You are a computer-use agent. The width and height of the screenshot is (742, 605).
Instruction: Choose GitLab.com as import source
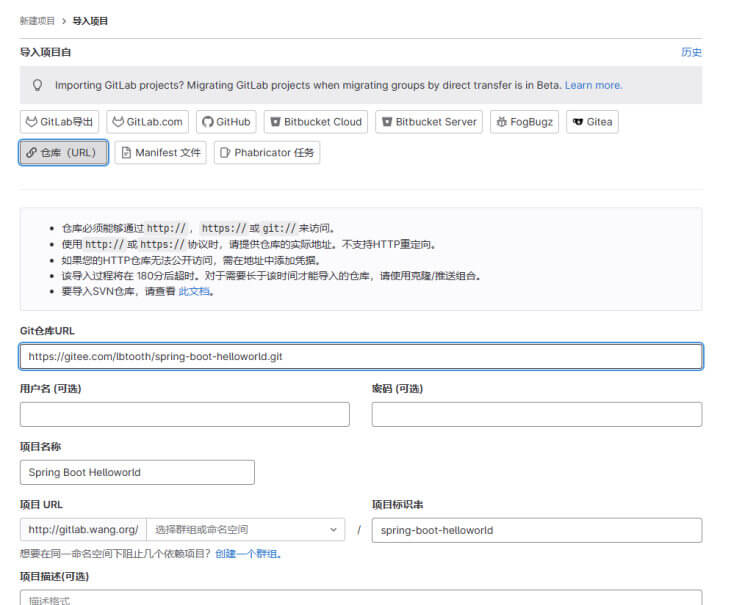[x=148, y=122]
